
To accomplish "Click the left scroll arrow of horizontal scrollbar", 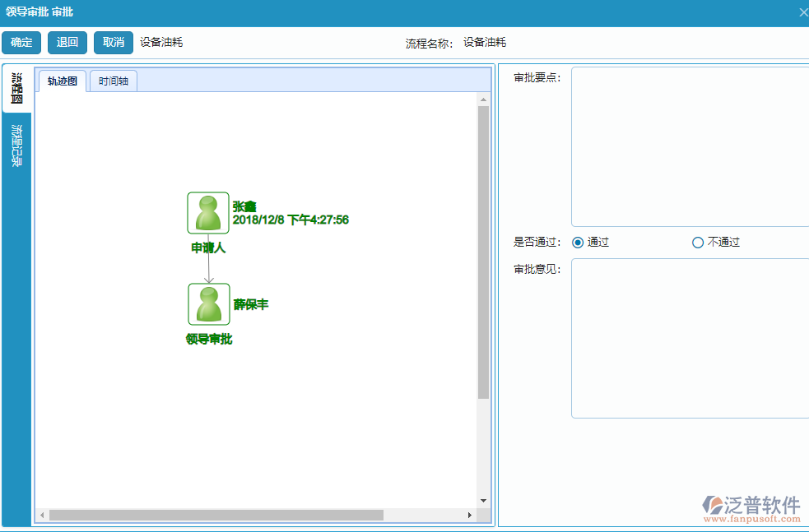I will coord(42,516).
